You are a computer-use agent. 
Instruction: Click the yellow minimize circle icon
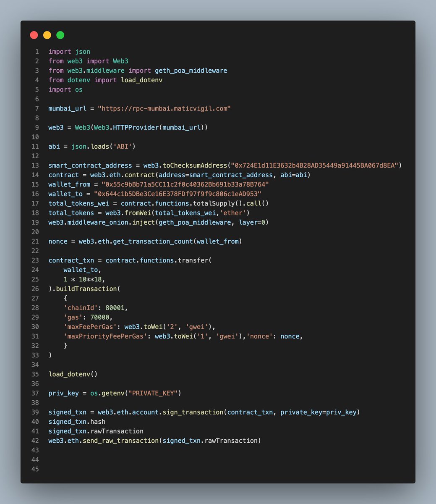click(47, 35)
